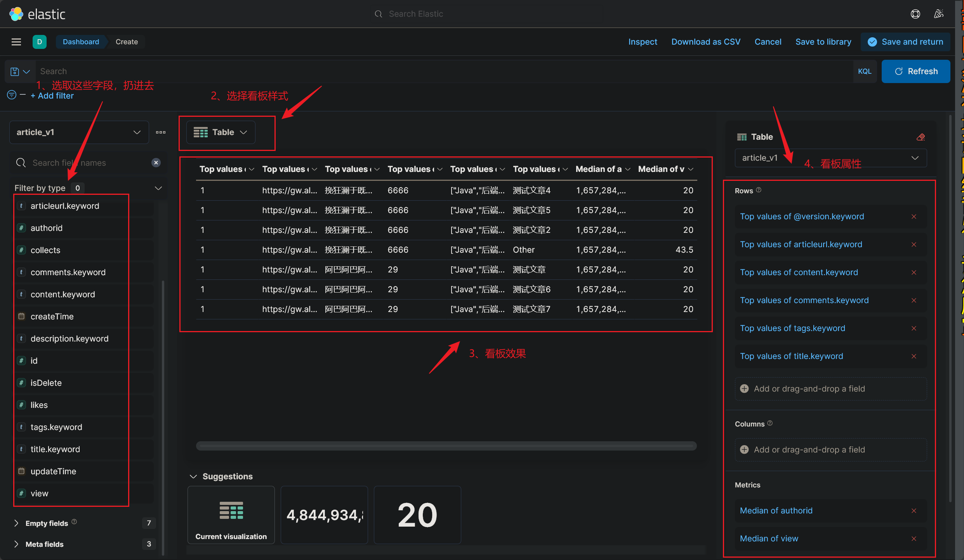
Task: Expand the Meta fields section
Action: 16,544
